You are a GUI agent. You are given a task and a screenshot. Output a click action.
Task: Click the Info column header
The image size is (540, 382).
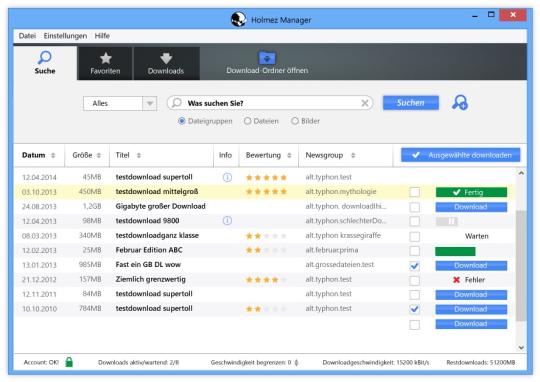225,155
